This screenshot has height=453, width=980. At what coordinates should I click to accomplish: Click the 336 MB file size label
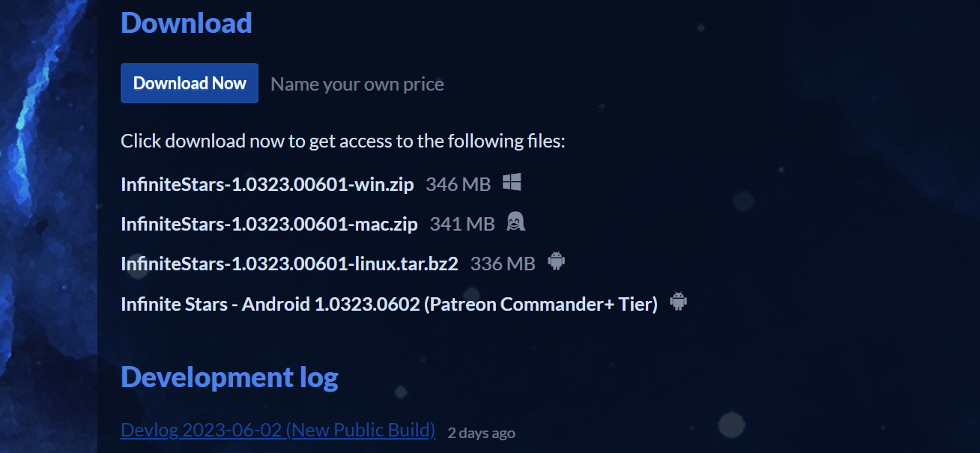coord(503,264)
